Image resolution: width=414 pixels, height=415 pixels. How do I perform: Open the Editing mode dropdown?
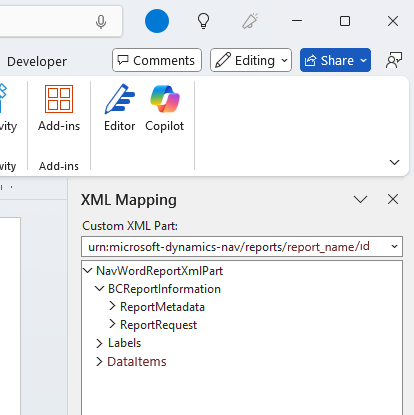[251, 60]
